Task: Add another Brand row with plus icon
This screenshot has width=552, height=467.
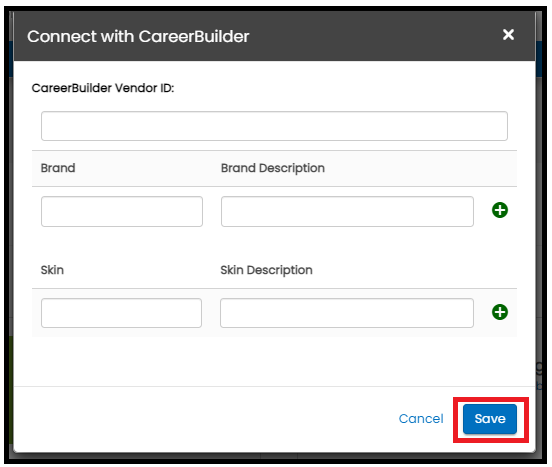Action: (x=500, y=210)
